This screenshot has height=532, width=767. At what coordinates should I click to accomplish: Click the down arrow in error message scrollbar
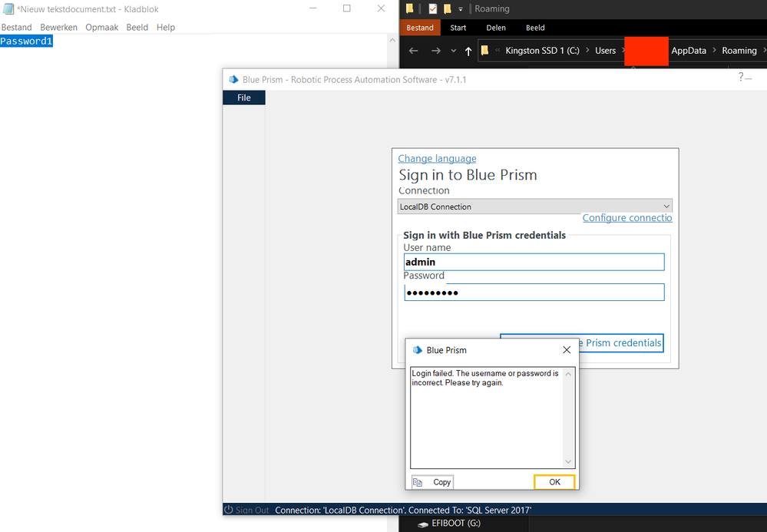point(568,461)
